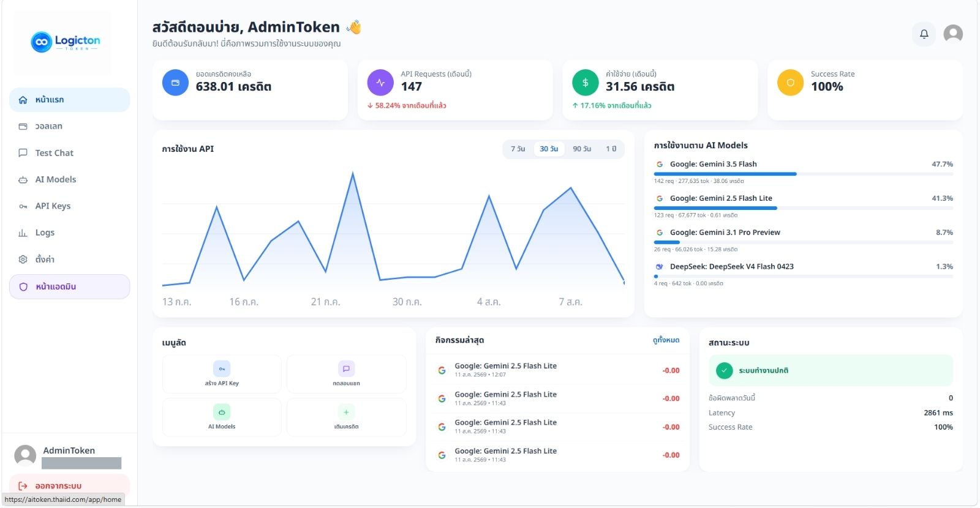Click the Google: Gemini 3.1 Pro Preview model name
The width and height of the screenshot is (980, 508).
[x=725, y=233]
